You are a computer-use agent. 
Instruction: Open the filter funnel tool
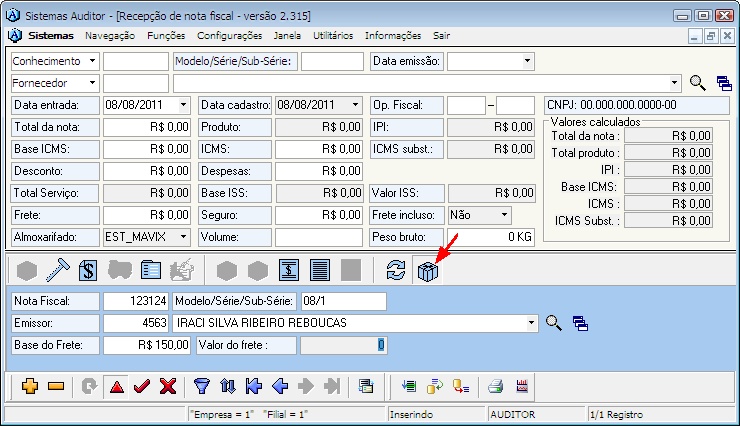[x=201, y=386]
